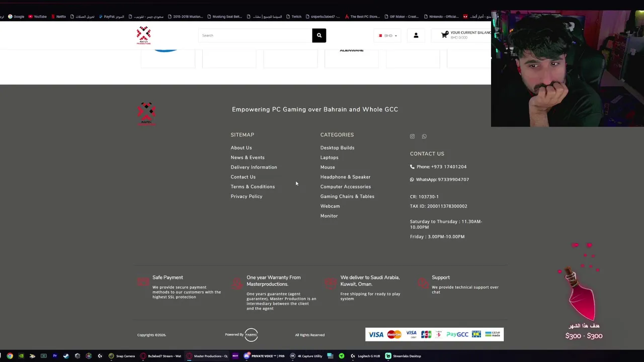Open the Contact Us sitemap link
The width and height of the screenshot is (644, 362).
(243, 177)
